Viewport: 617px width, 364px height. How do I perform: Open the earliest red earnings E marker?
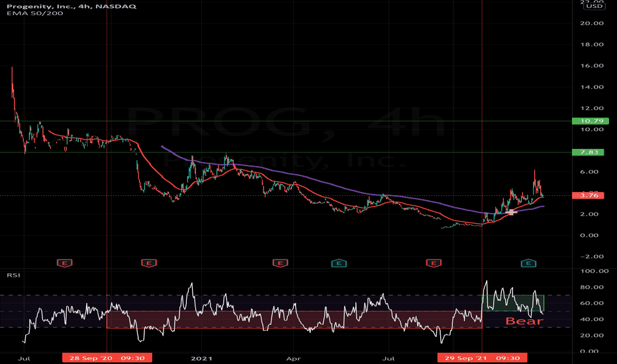(x=64, y=263)
